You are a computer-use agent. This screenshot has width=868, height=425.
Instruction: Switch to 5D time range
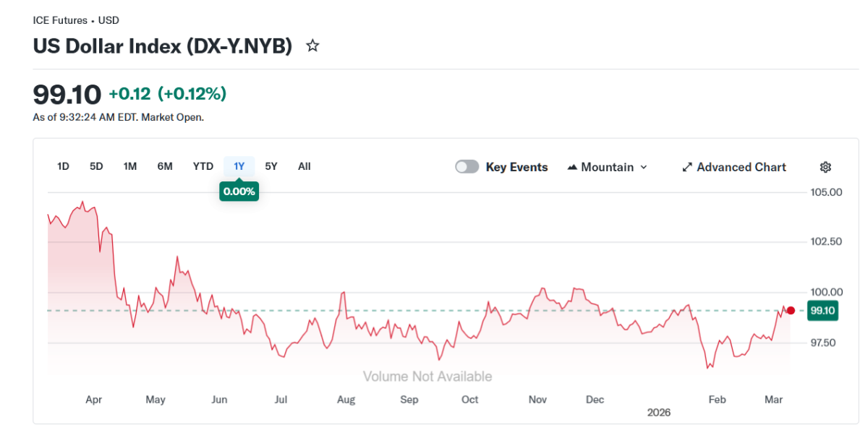point(96,166)
